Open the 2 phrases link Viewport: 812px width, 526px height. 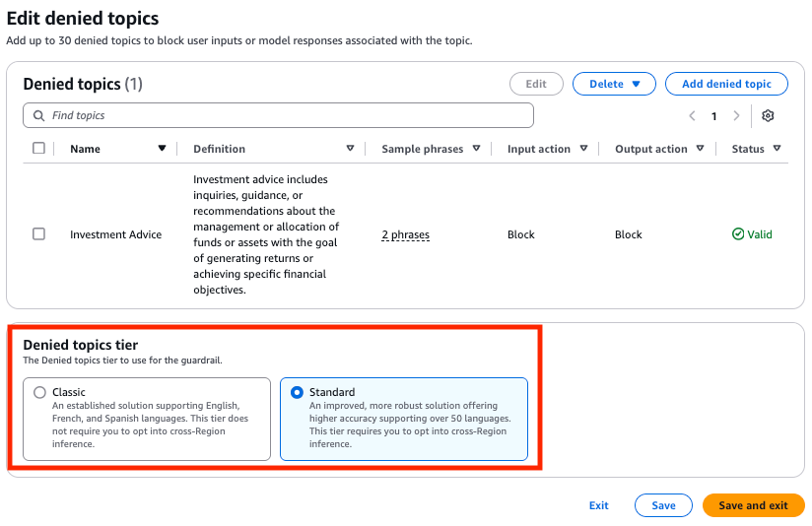[405, 235]
